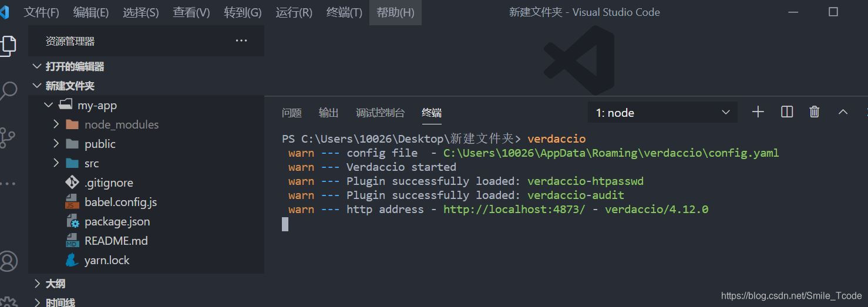This screenshot has width=868, height=307.
Task: Open the Source Control activity bar icon
Action: (8, 137)
